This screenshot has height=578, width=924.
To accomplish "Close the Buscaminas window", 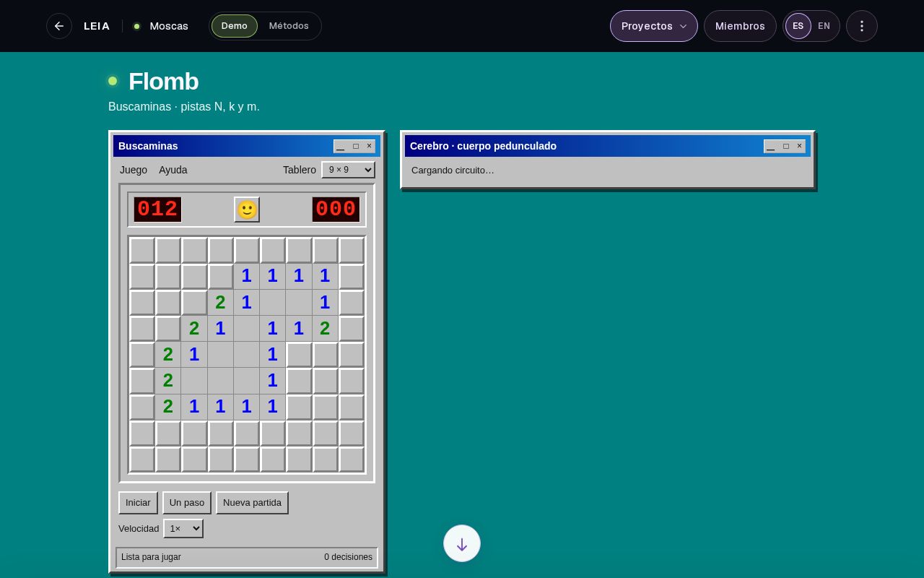I will click(x=369, y=146).
